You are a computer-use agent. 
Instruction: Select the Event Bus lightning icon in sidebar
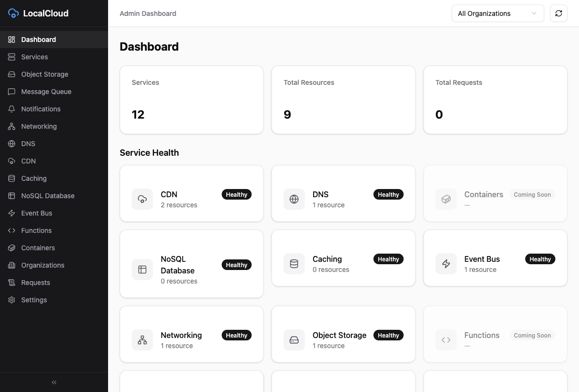tap(11, 213)
